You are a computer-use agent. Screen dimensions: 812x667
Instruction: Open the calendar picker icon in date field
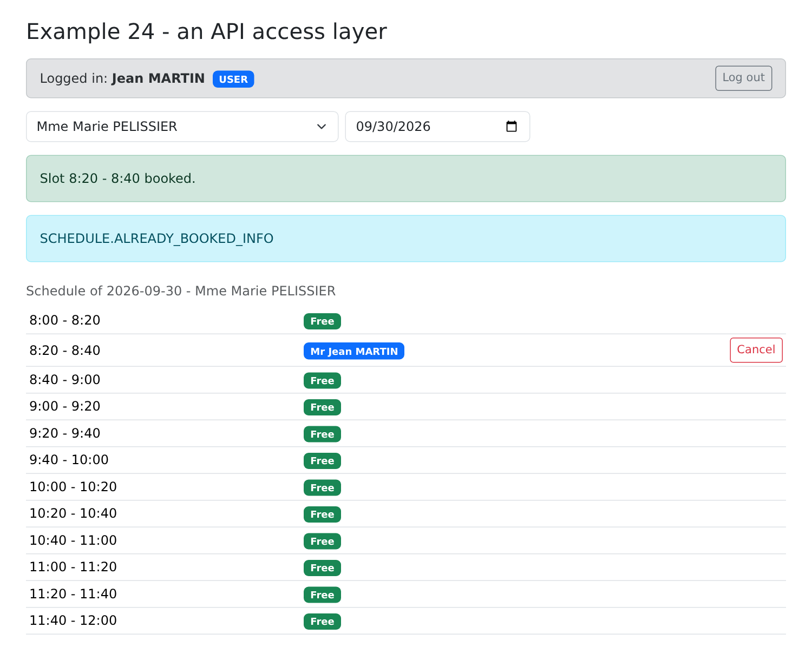(x=512, y=127)
